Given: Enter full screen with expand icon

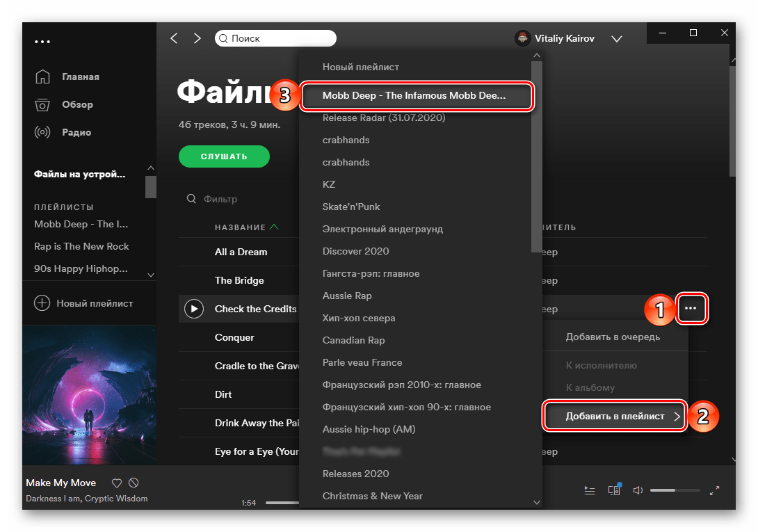Looking at the screenshot, I should coord(714,490).
